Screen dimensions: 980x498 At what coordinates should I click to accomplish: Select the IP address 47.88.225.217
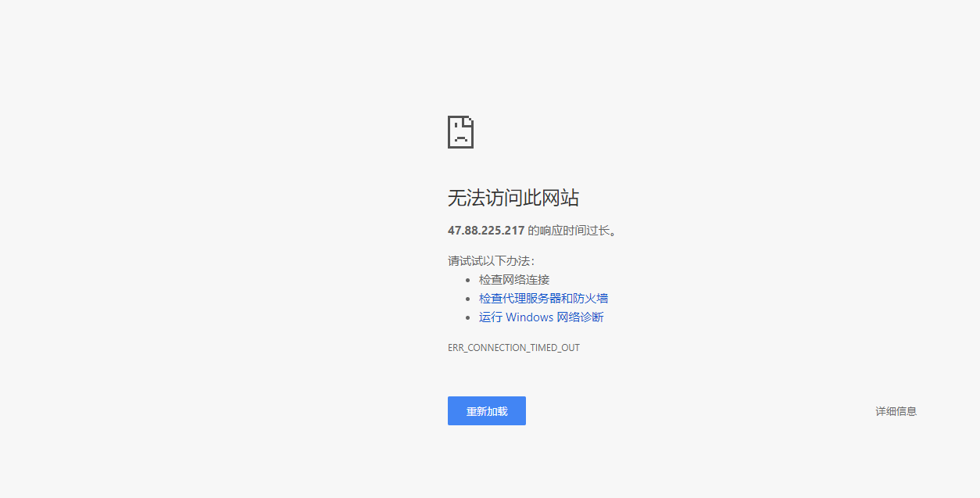pos(486,231)
